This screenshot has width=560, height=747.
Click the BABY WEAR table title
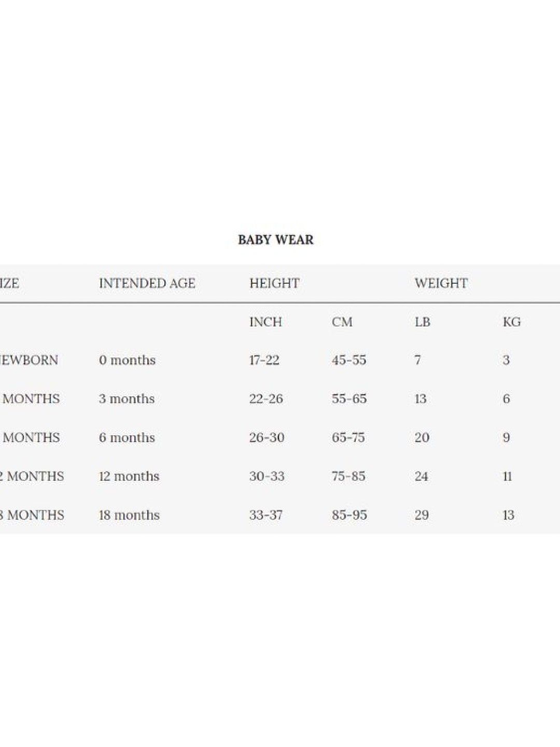275,240
